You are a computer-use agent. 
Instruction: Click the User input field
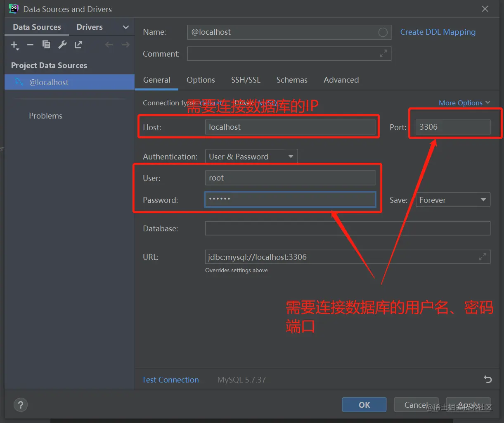tap(290, 178)
